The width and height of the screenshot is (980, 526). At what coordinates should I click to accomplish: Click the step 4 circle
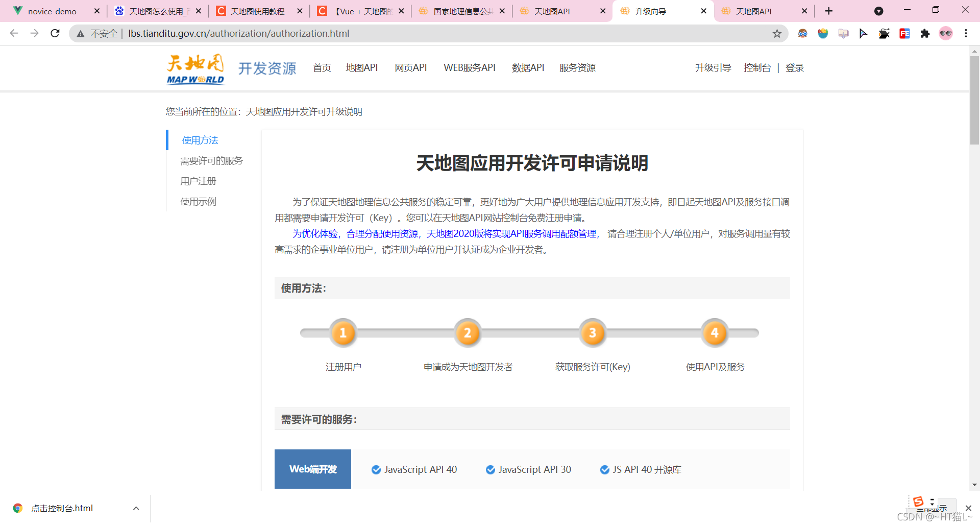715,333
